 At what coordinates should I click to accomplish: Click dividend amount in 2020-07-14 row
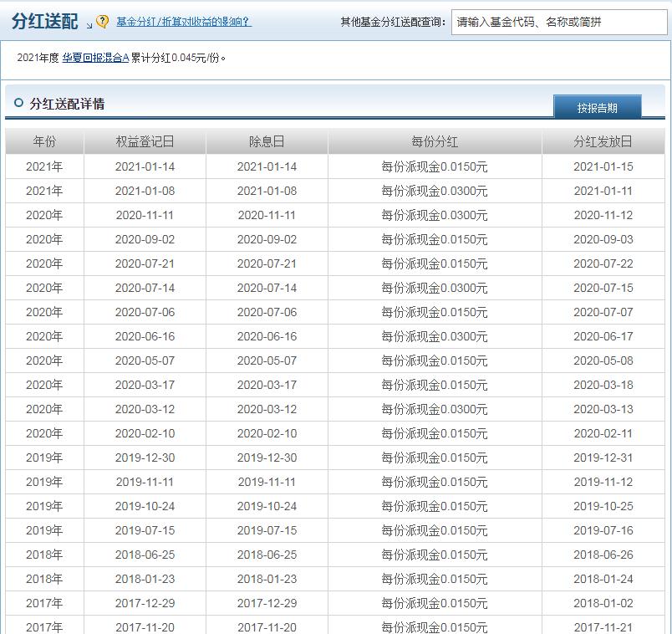coord(435,288)
